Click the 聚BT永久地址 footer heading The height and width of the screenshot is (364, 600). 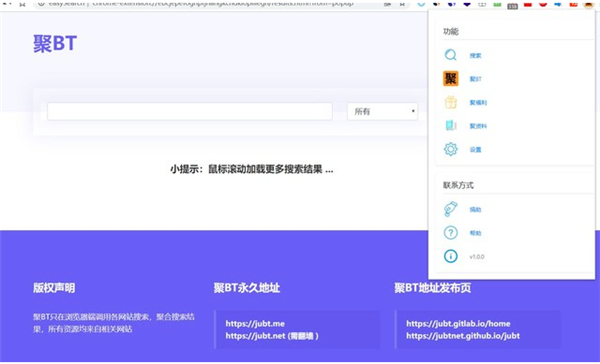click(247, 287)
